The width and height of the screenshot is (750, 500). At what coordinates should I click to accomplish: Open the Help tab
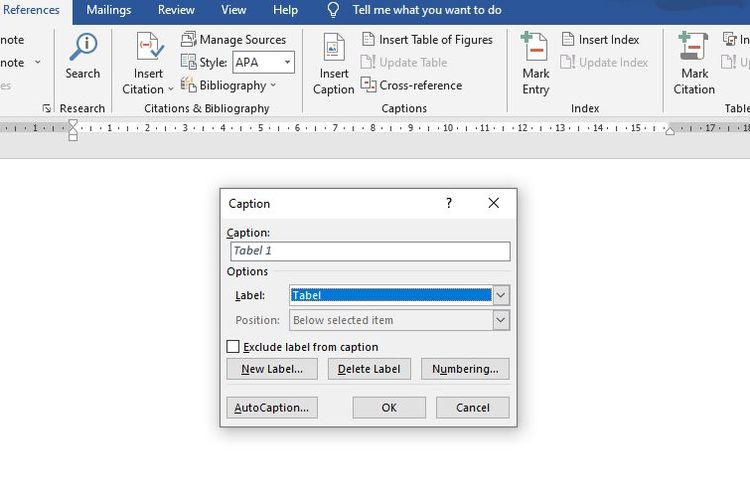click(285, 10)
